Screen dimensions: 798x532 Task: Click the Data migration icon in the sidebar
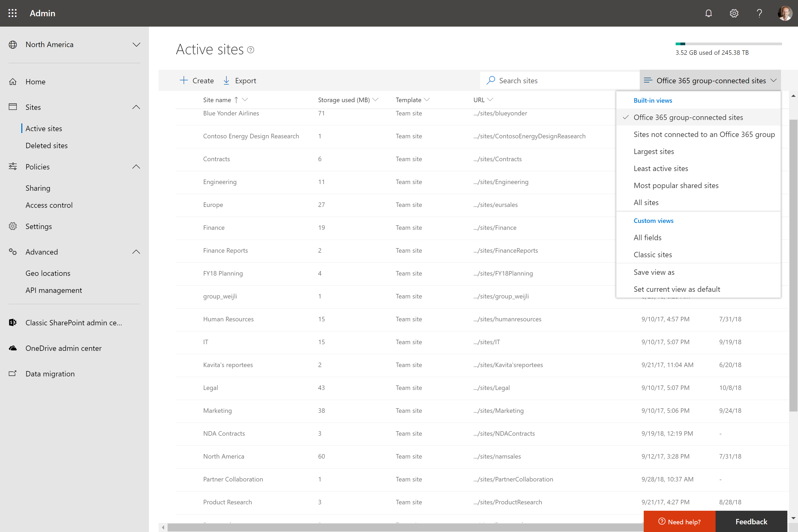point(13,373)
